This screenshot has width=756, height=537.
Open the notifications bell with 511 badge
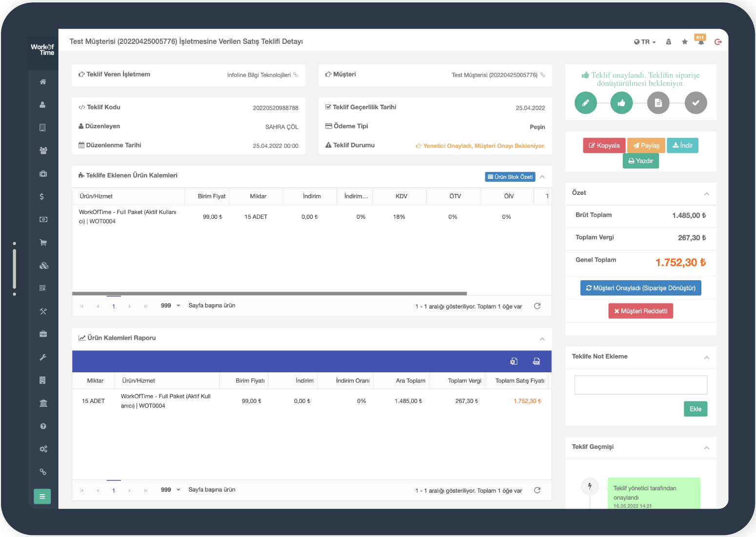pyautogui.click(x=700, y=41)
